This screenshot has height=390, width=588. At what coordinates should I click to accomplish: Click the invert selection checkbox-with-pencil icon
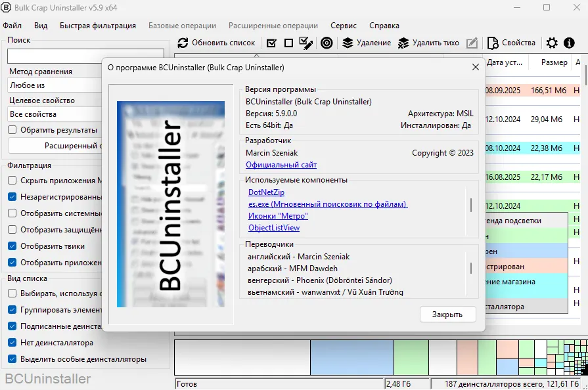305,43
